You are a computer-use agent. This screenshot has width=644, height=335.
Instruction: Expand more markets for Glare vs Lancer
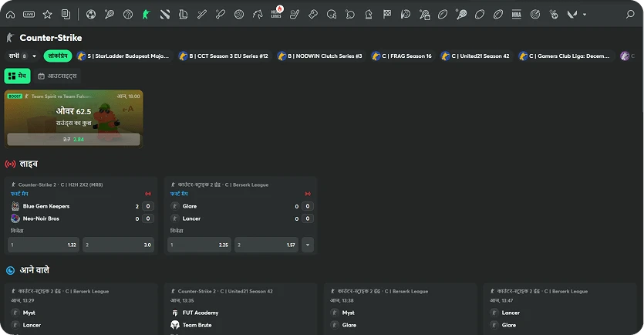[309, 245]
